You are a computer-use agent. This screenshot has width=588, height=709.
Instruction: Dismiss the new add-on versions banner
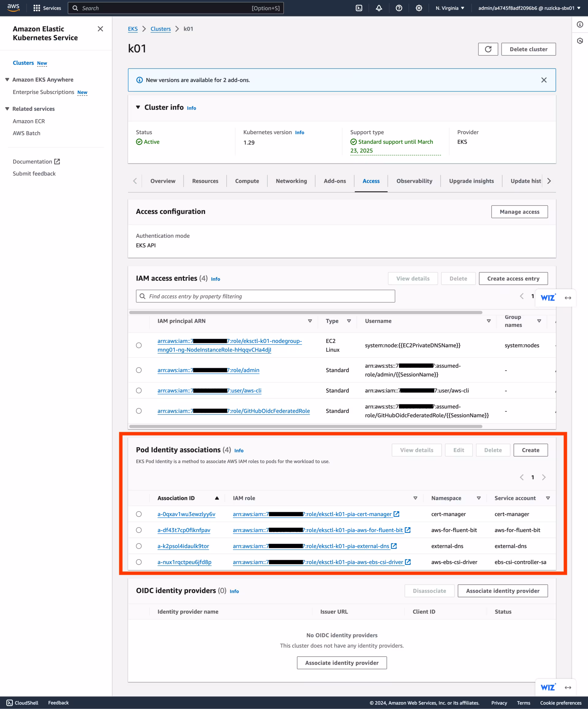[543, 80]
